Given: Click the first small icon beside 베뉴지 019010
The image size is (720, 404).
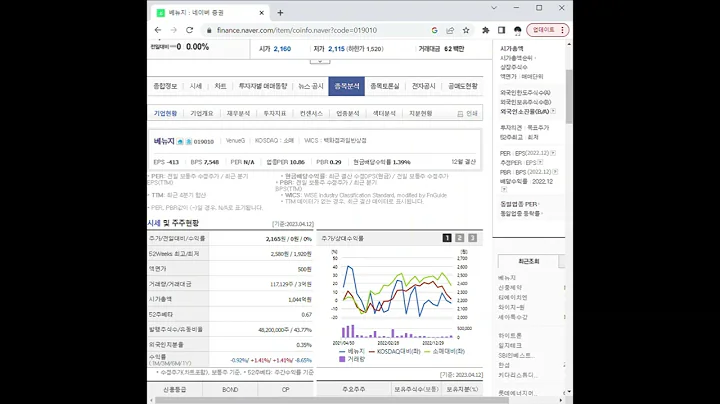Looking at the screenshot, I should tap(180, 141).
